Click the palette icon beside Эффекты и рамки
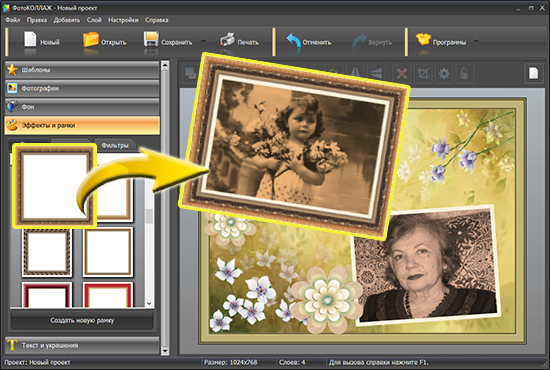This screenshot has width=550, height=370. tap(12, 125)
